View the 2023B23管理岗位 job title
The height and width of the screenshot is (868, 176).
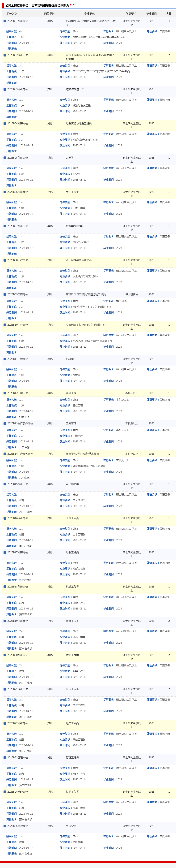pyautogui.click(x=17, y=757)
